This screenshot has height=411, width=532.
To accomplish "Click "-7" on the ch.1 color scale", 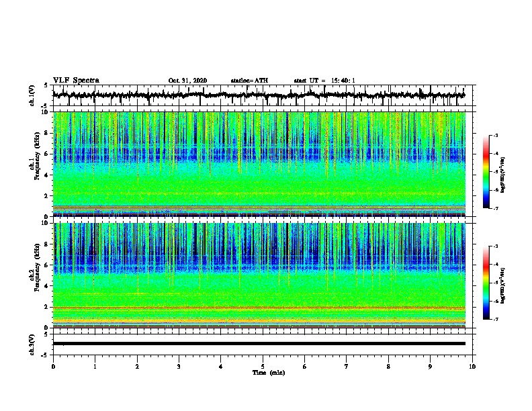I will point(495,208).
